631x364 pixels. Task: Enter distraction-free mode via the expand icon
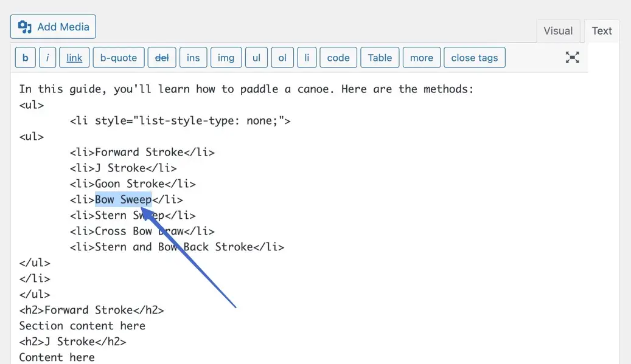pos(572,57)
